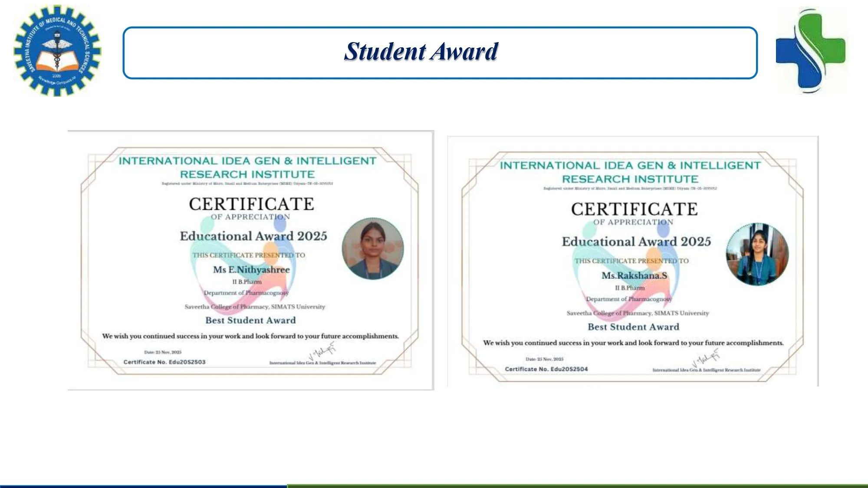Click "II B.Pharm" under Ms E.Nithyashree
This screenshot has width=868, height=488.
pyautogui.click(x=247, y=282)
